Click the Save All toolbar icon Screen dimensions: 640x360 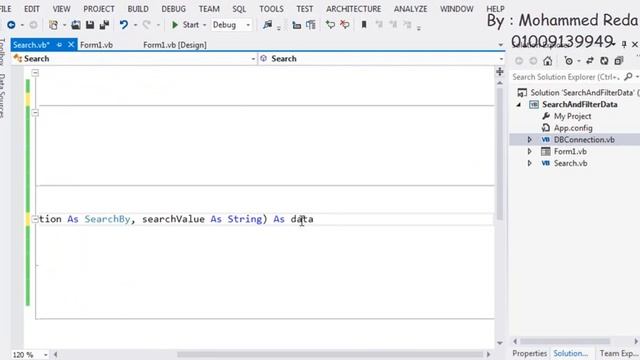click(104, 25)
